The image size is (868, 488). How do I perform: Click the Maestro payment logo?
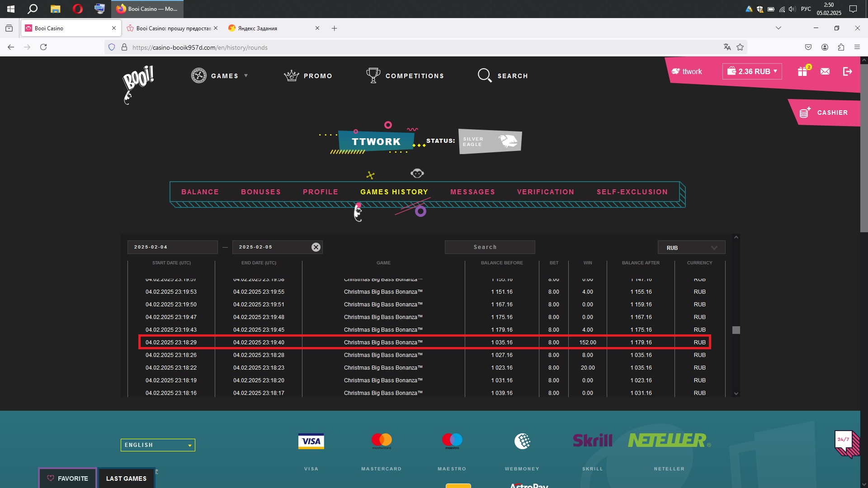tap(452, 441)
